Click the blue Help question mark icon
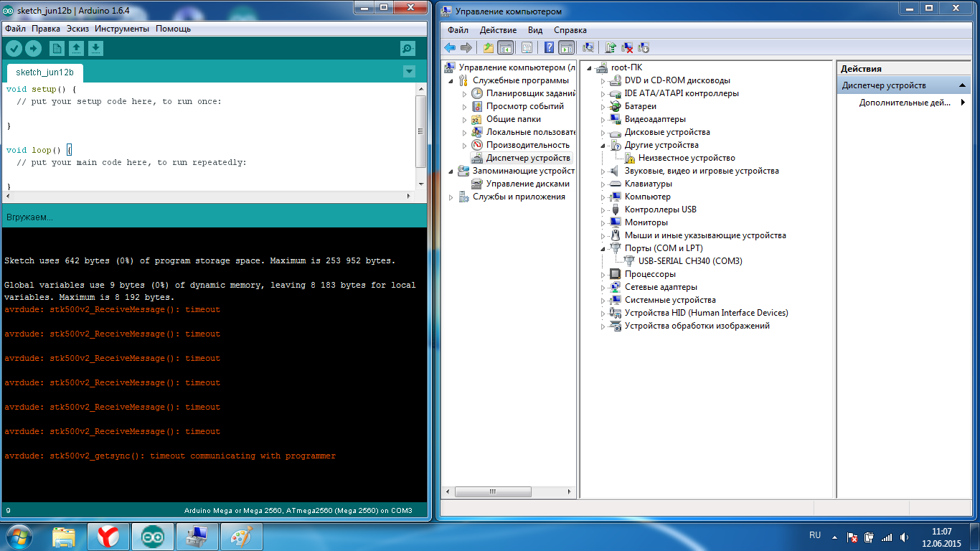The image size is (980, 551). (549, 47)
